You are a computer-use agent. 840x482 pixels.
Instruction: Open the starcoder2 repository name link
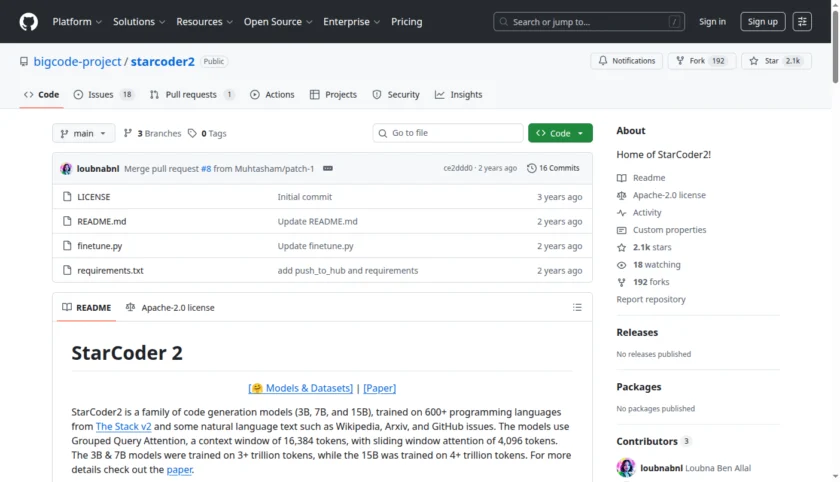162,62
